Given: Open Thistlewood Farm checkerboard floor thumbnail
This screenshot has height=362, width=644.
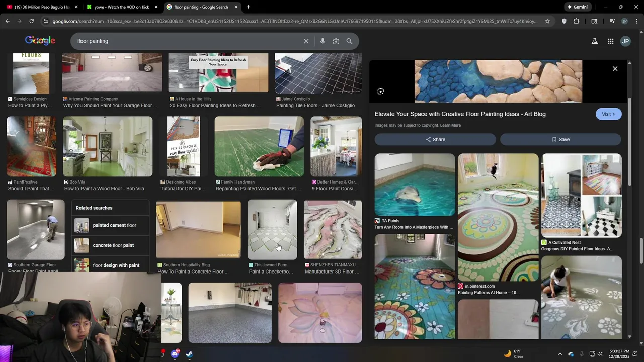Looking at the screenshot, I should [272, 230].
